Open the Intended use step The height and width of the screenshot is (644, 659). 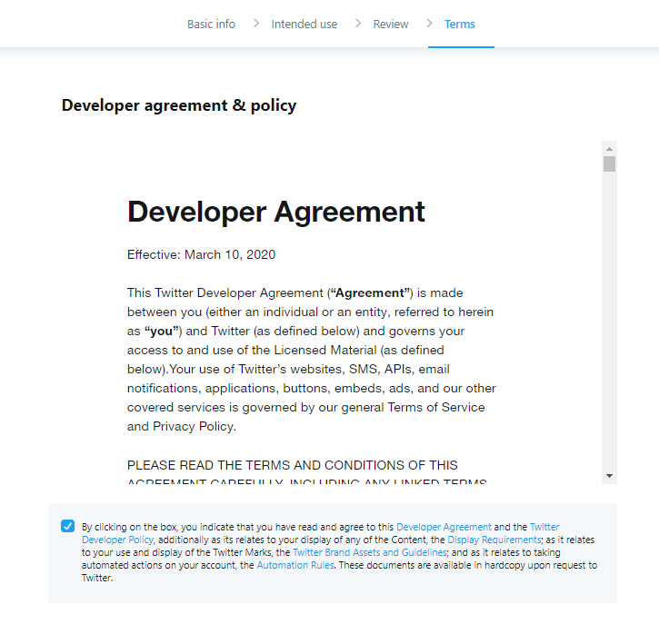(x=304, y=25)
